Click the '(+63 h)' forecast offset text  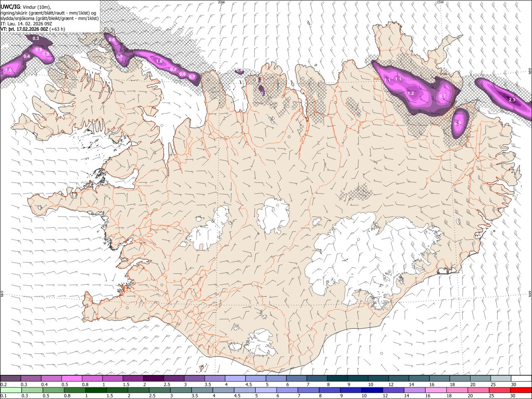pyautogui.click(x=57, y=30)
